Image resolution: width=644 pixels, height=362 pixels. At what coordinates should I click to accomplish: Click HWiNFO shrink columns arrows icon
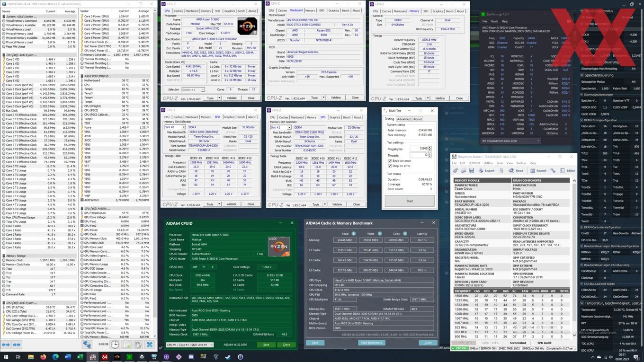click(17, 344)
